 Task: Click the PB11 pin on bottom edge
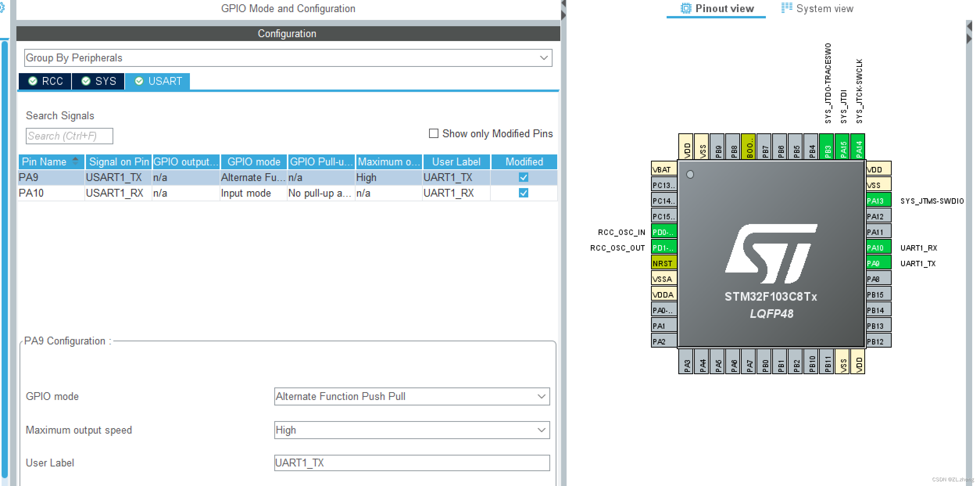click(x=826, y=362)
